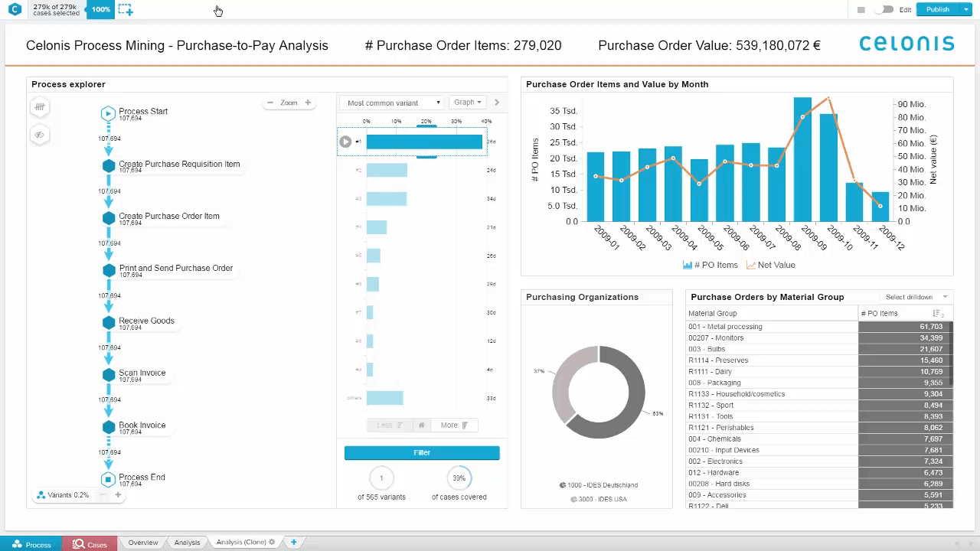Toggle the # PO Items legend series
This screenshot has width=980, height=551.
(x=710, y=265)
